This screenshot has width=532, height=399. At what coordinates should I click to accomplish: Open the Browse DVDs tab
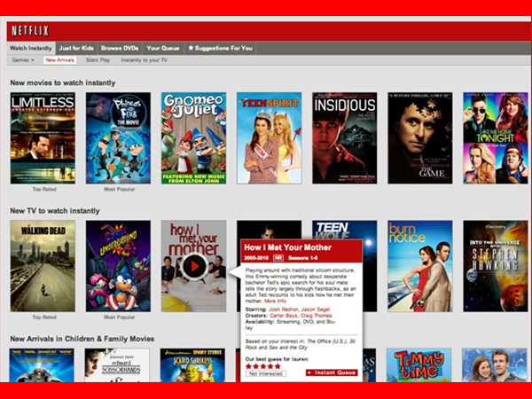[119, 48]
